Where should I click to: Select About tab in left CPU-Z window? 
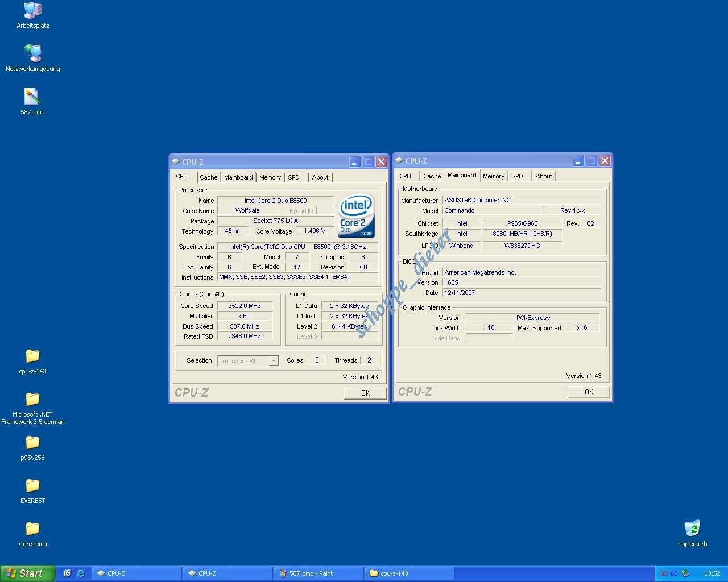click(x=320, y=177)
